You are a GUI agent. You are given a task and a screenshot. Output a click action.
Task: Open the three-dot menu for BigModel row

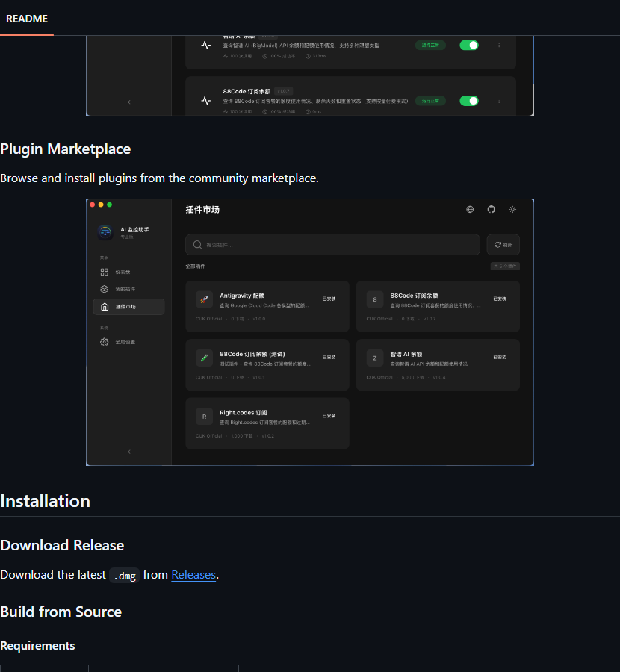(x=499, y=45)
